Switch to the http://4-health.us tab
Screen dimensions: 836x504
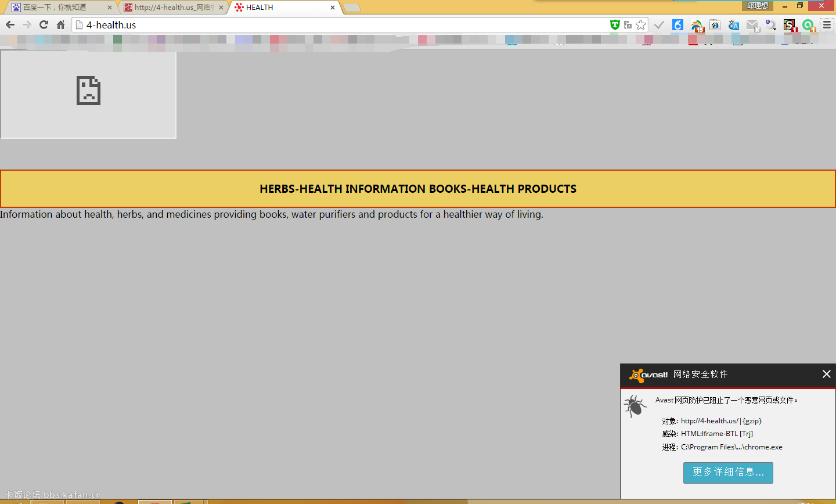point(170,8)
